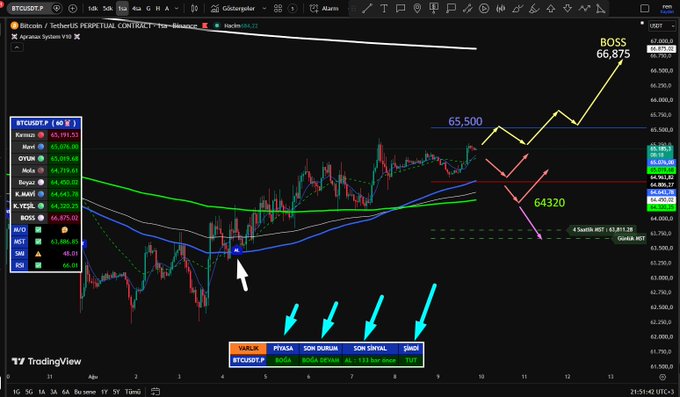Select the A monthly timeframe
Image resolution: width=680 pixels, height=397 pixels.
tap(167, 8)
